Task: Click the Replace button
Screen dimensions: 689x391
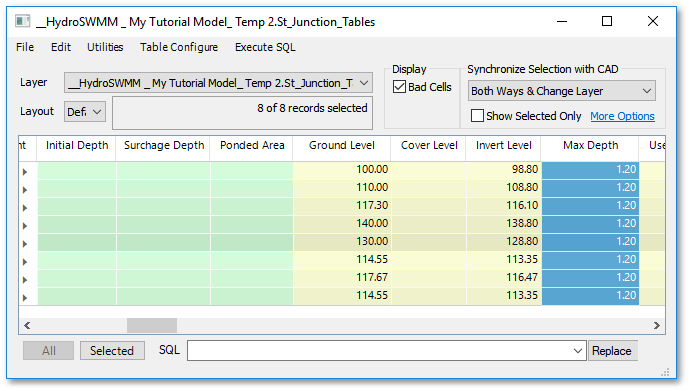Action: tap(612, 351)
